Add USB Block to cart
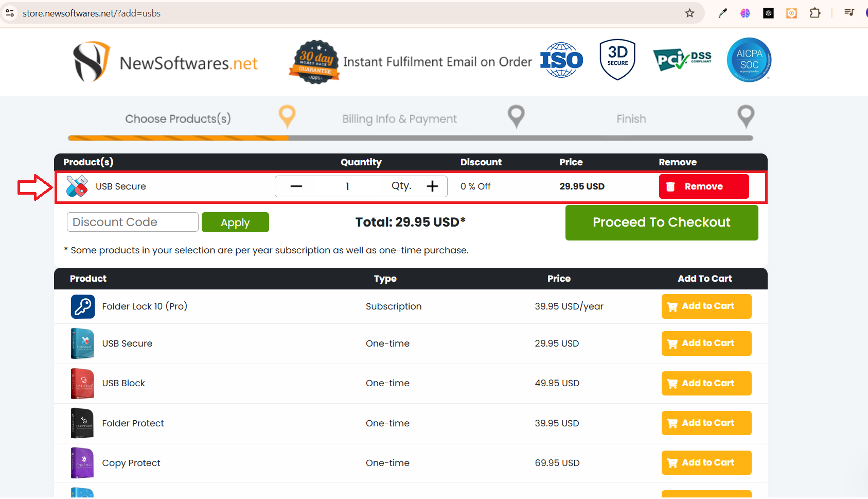This screenshot has width=868, height=499. [706, 383]
